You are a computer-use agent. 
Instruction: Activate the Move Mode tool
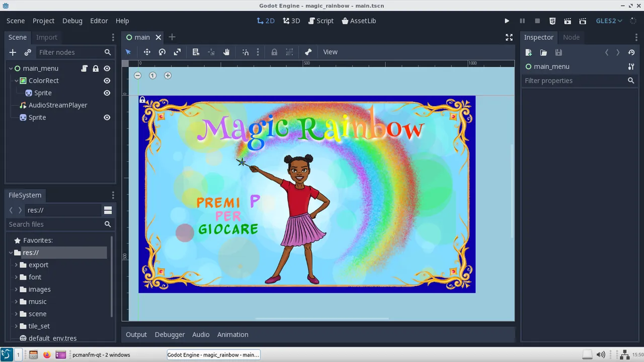point(147,52)
